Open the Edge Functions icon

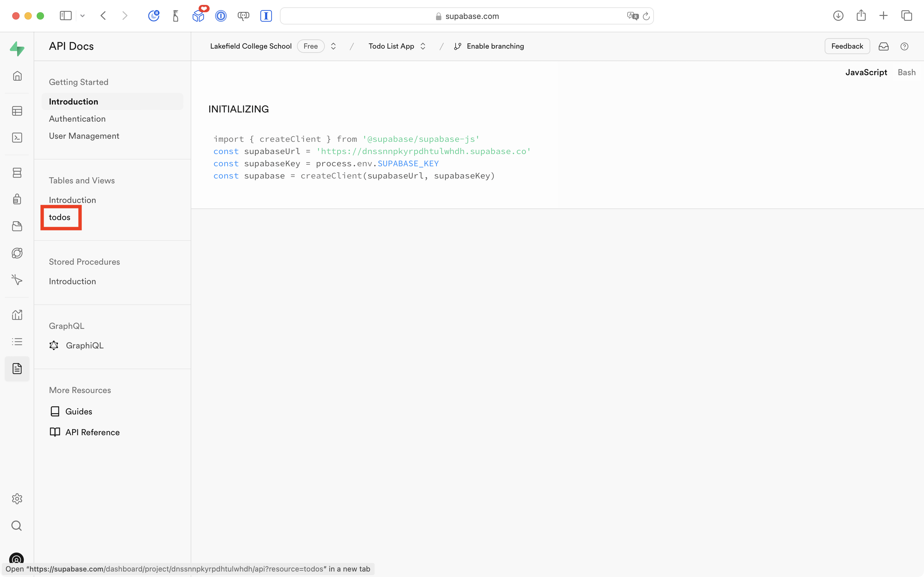17,253
